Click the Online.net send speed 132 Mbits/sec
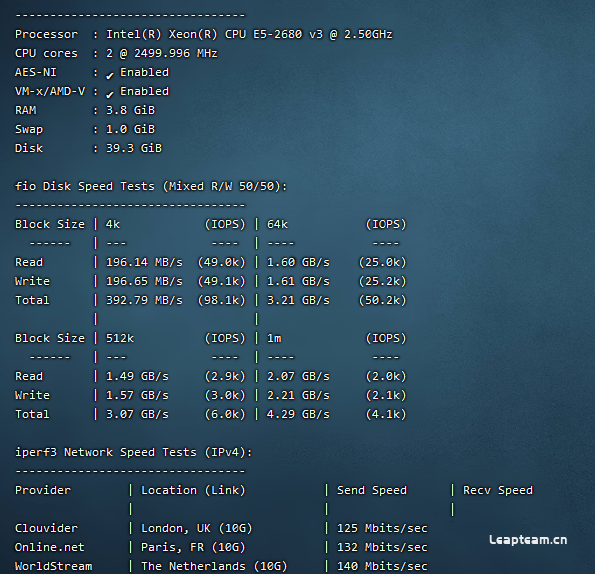Viewport: 595px width, 574px height. [x=382, y=547]
